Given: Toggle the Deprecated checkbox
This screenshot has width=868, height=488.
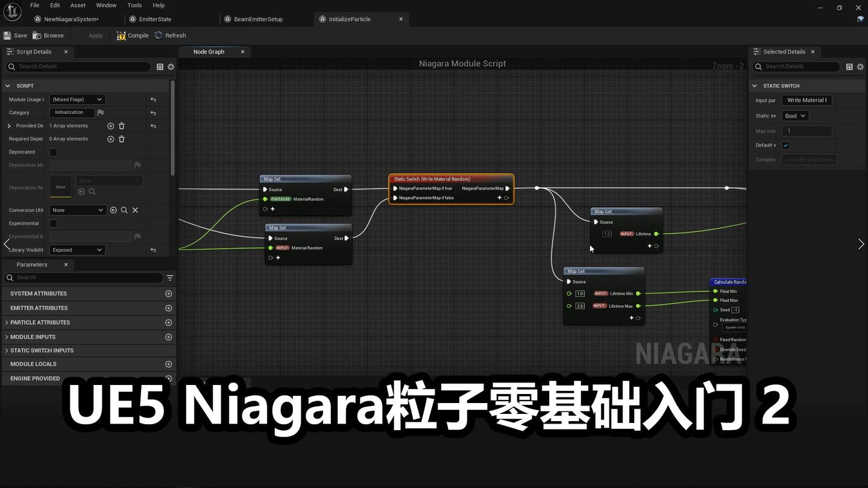Looking at the screenshot, I should coord(53,152).
